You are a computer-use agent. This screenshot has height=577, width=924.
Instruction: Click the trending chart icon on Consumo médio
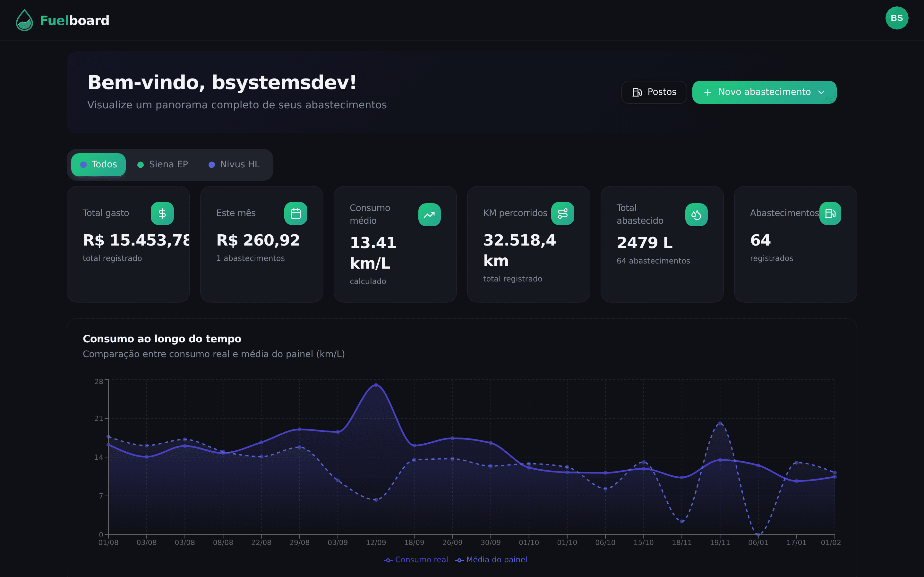(429, 214)
